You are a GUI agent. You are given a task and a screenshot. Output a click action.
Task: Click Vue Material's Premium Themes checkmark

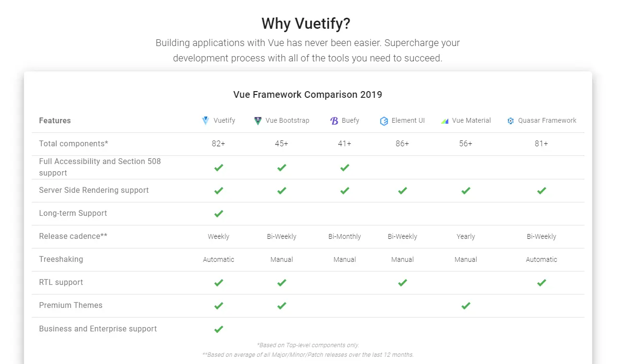[x=466, y=305]
